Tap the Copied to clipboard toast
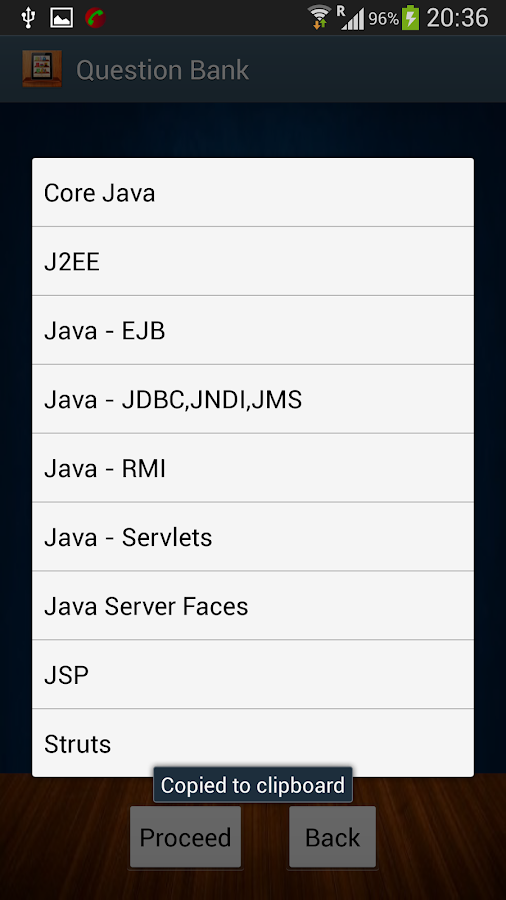 253,785
